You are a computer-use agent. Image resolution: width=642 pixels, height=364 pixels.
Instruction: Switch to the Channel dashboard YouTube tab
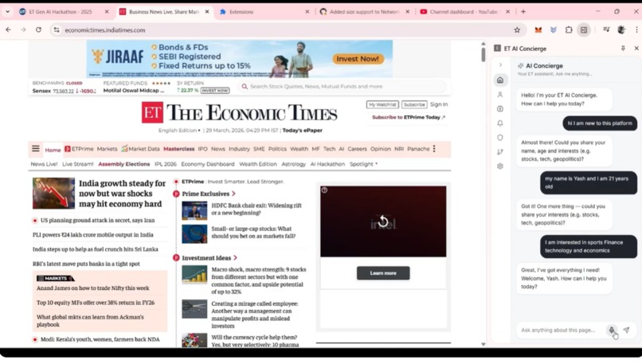pos(464,12)
